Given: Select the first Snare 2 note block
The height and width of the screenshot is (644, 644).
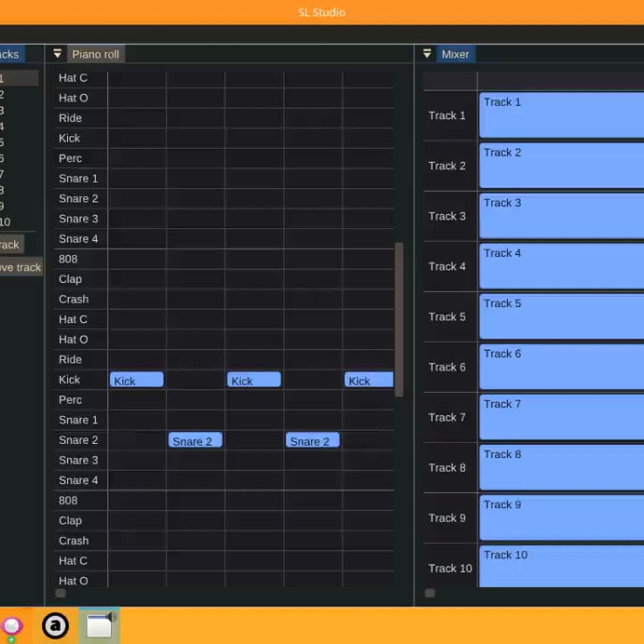Looking at the screenshot, I should (x=195, y=440).
